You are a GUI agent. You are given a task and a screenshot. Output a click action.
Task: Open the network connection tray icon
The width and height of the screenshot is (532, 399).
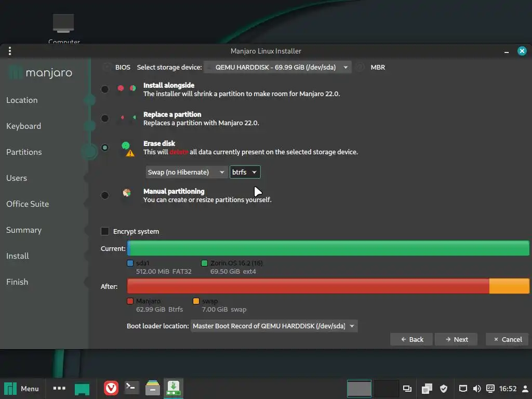463,389
